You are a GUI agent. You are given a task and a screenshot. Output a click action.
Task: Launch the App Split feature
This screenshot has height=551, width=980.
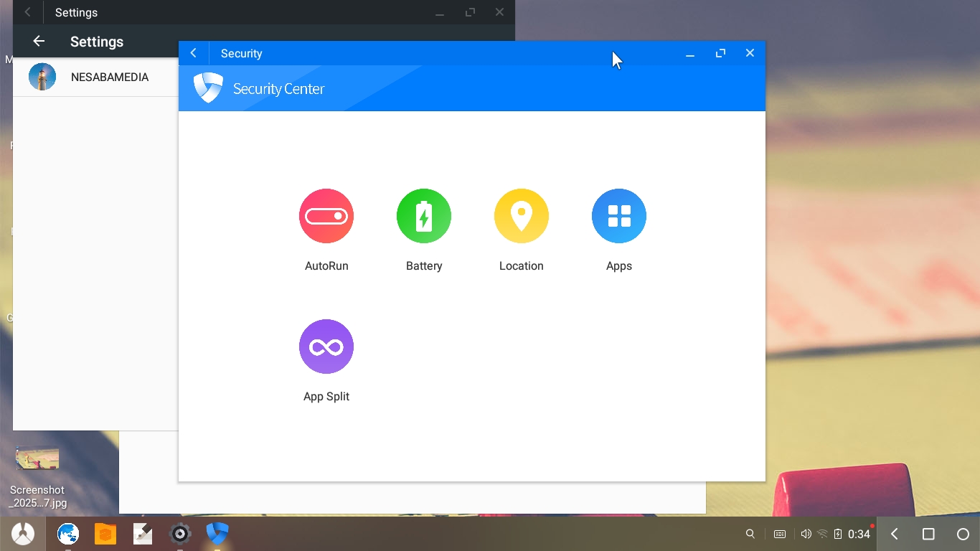coord(326,347)
